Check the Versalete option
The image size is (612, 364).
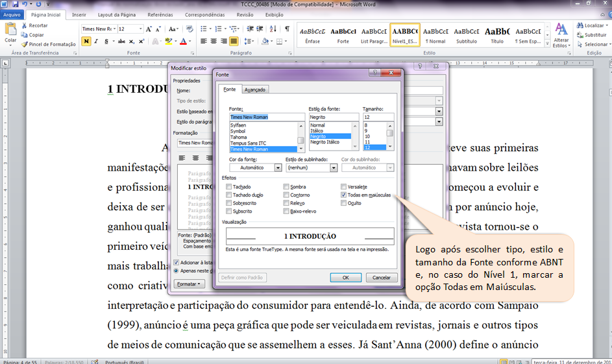343,186
